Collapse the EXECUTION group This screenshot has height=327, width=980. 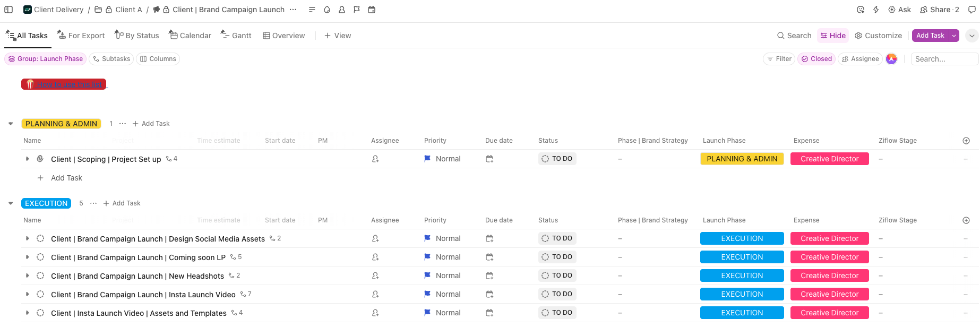(11, 203)
